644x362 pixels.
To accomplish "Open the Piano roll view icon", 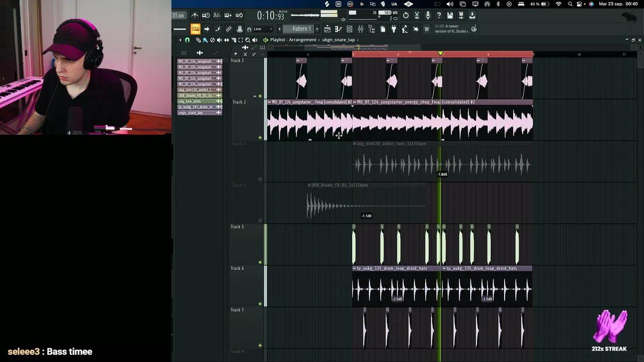I will click(x=338, y=29).
